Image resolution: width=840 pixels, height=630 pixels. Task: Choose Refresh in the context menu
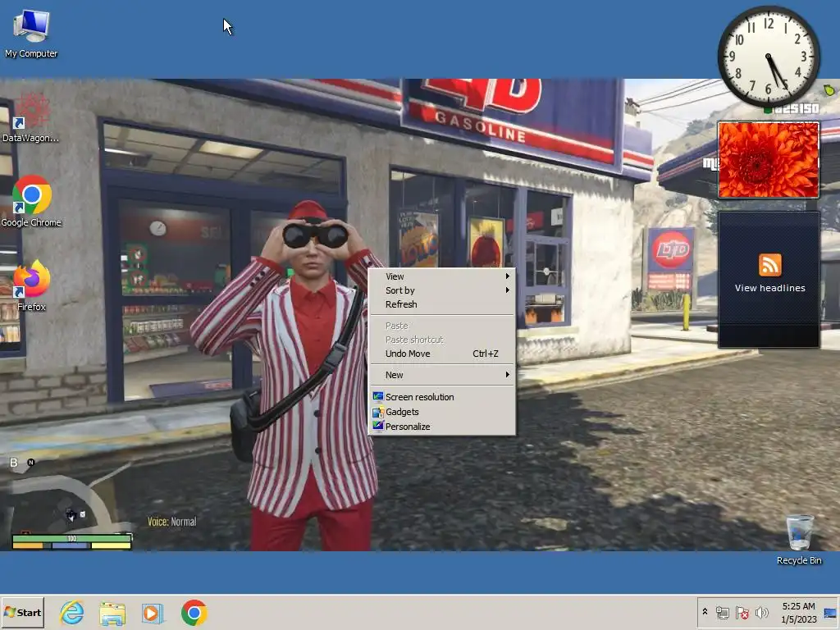(x=443, y=304)
